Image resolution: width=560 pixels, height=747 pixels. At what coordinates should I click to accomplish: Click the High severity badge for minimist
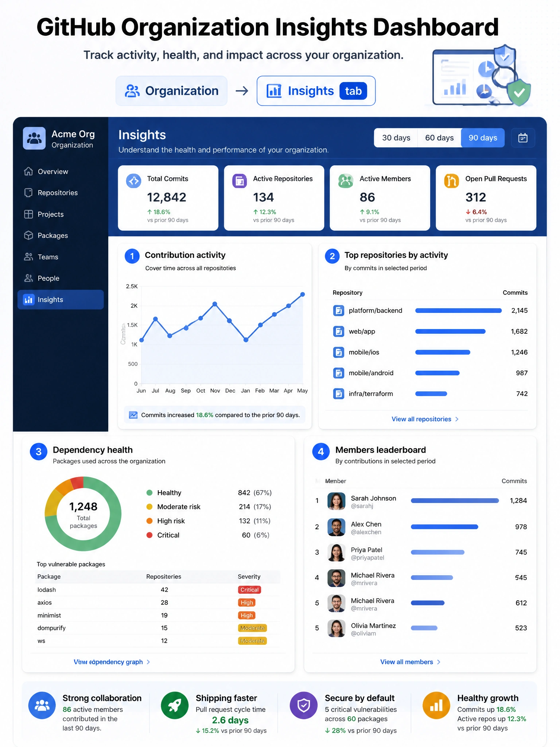(x=246, y=615)
